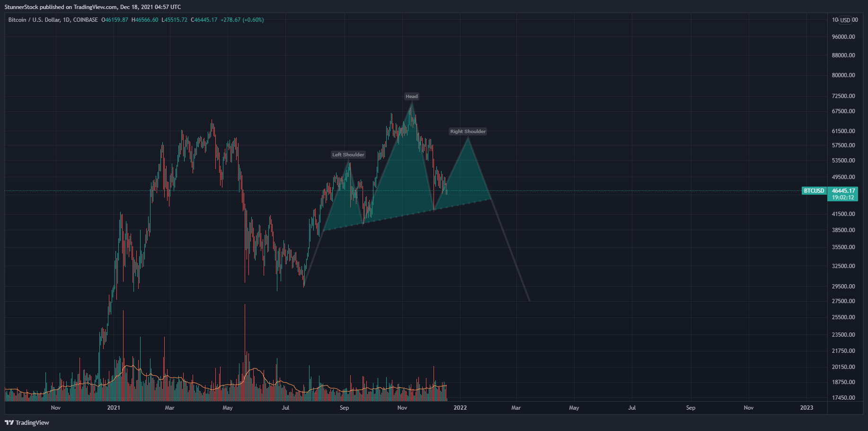Click the 17450.00 price axis label
The image size is (868, 431).
(843, 398)
